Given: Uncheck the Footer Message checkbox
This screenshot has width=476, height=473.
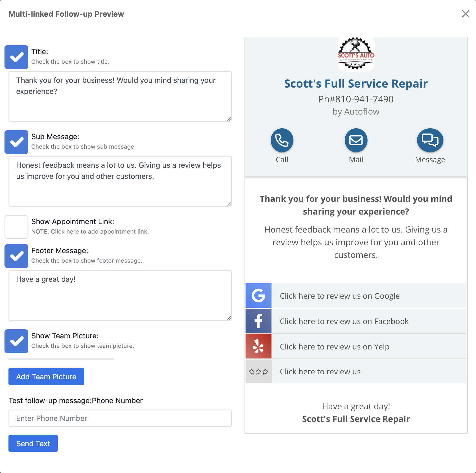Looking at the screenshot, I should 16,256.
